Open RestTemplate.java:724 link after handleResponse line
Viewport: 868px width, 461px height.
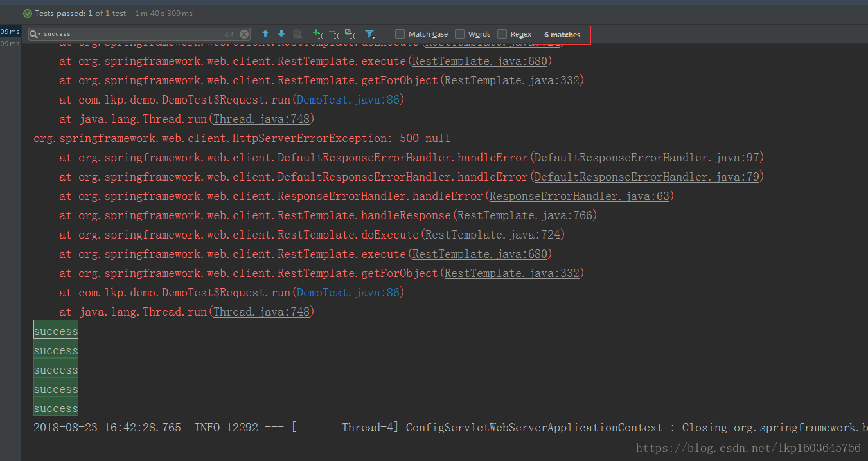(492, 235)
